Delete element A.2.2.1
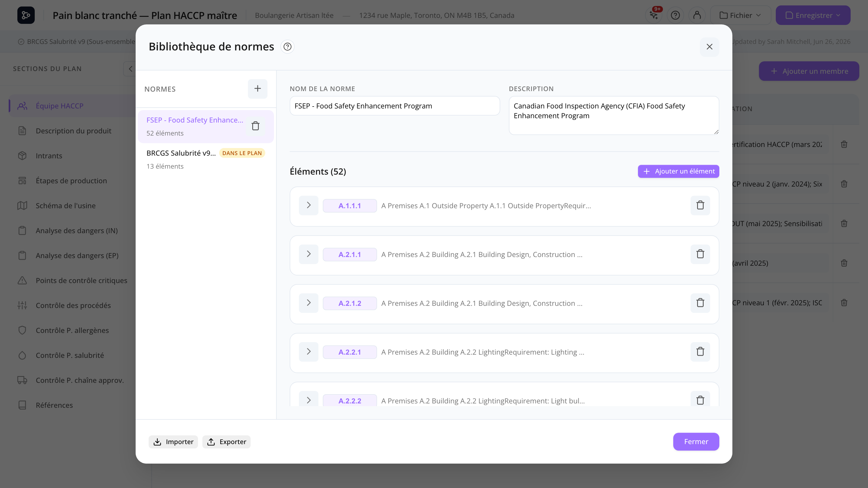This screenshot has width=868, height=488. coord(700,352)
